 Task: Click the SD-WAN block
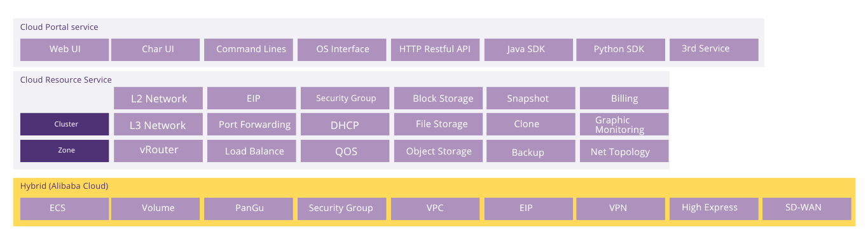click(807, 208)
